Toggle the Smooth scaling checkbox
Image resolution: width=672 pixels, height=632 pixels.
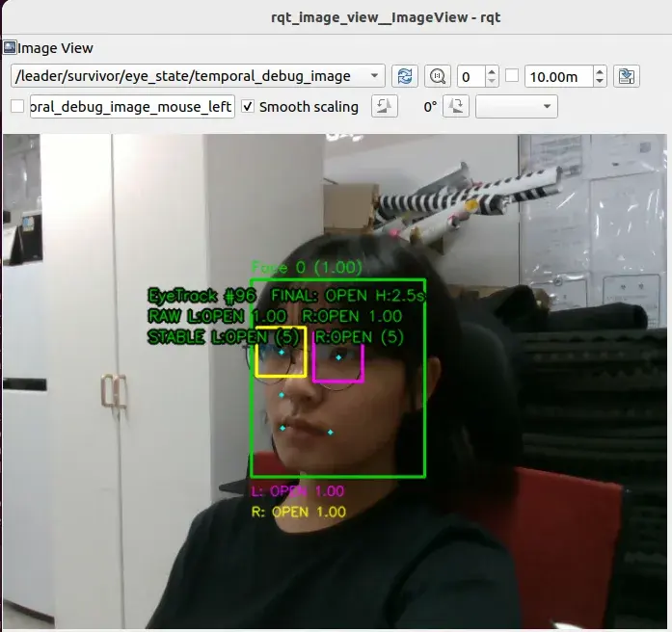coord(248,106)
